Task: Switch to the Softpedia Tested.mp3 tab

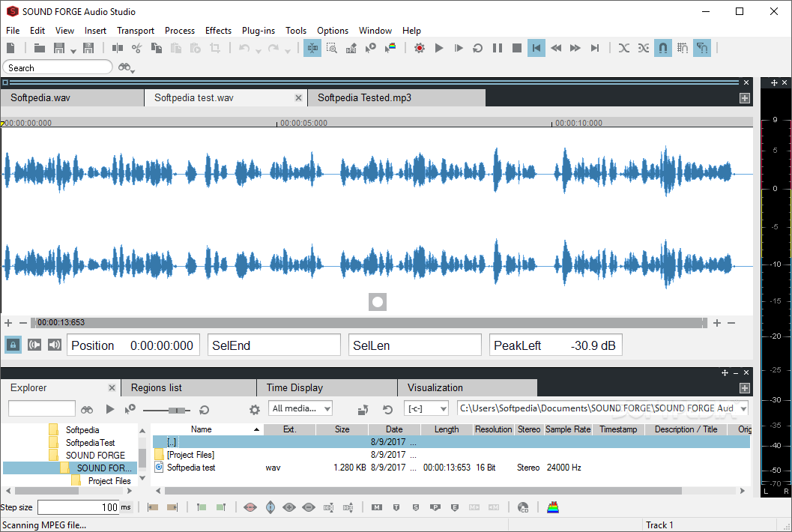Action: [396, 97]
